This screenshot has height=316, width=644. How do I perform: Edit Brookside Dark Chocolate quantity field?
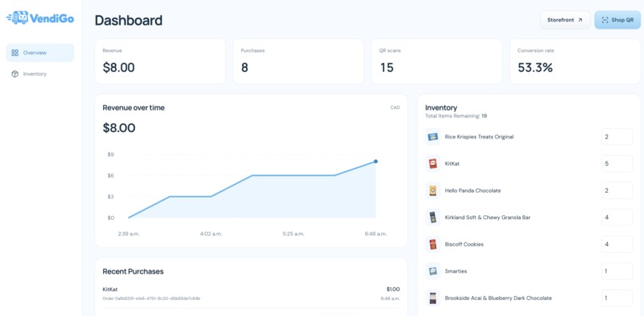[x=617, y=298]
